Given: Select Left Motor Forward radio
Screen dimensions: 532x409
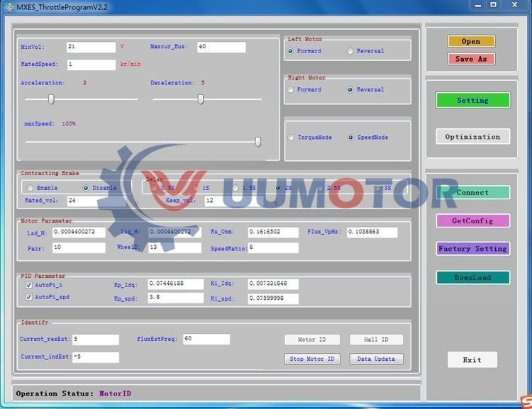Looking at the screenshot, I should coord(290,51).
